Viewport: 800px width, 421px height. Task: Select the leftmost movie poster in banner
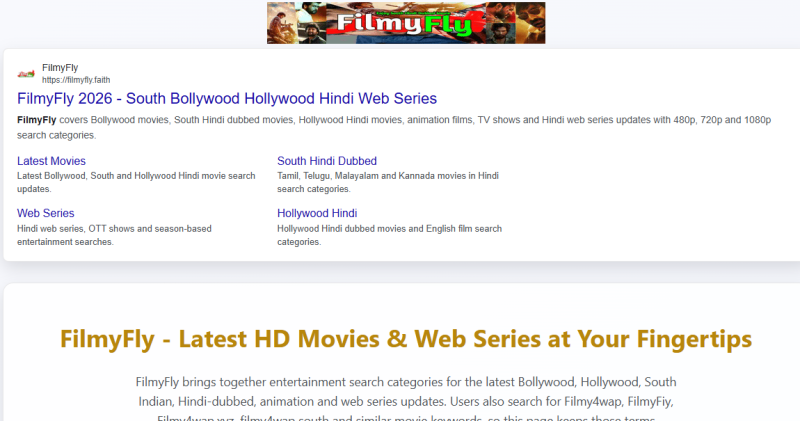(281, 23)
